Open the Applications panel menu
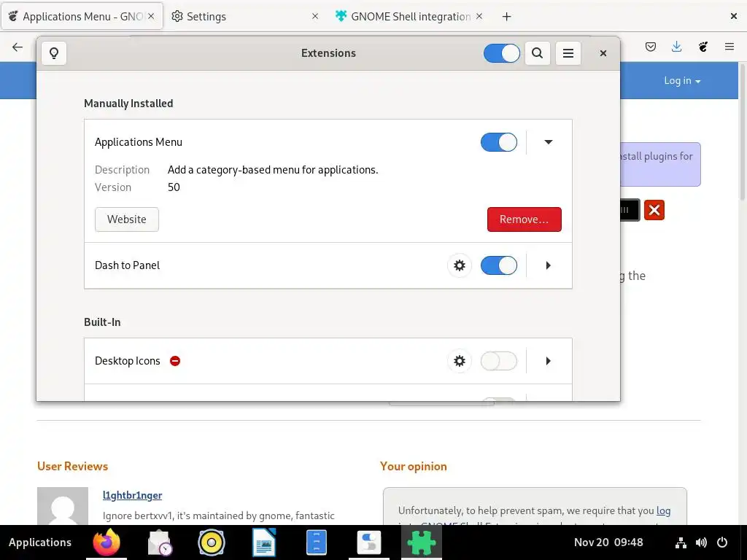Viewport: 747px width, 560px height. 40,542
